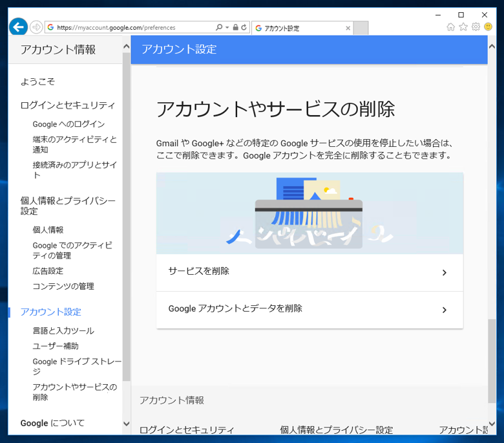
Task: Click the main page scrollbar thumb
Action: pos(492,361)
